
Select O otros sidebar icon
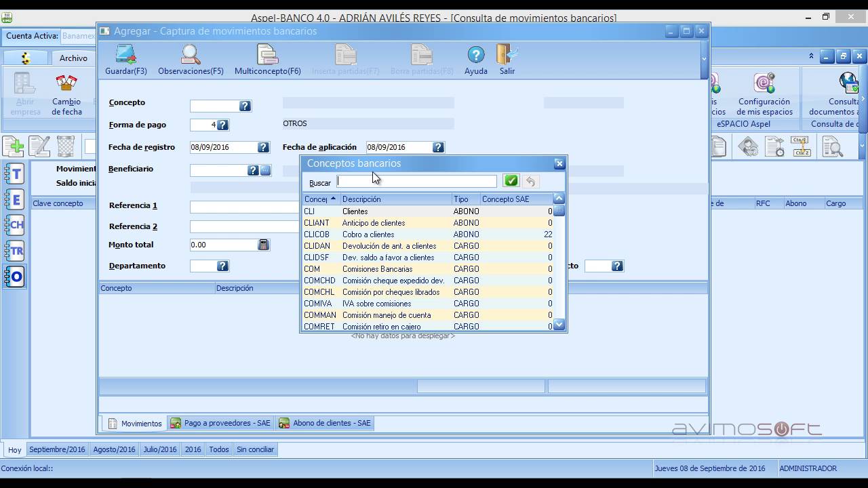click(x=15, y=277)
